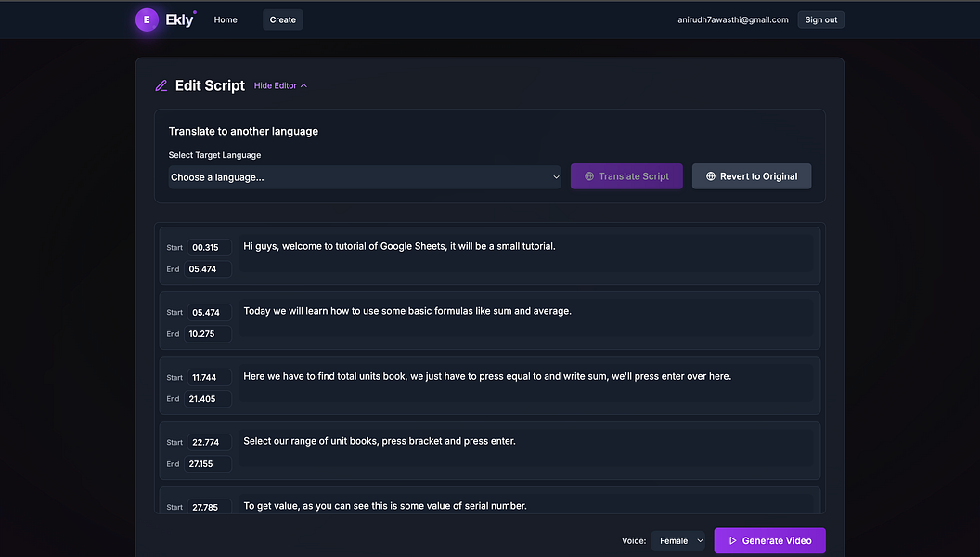Click the Edit Script heading text
This screenshot has width=980, height=557.
pyautogui.click(x=210, y=85)
